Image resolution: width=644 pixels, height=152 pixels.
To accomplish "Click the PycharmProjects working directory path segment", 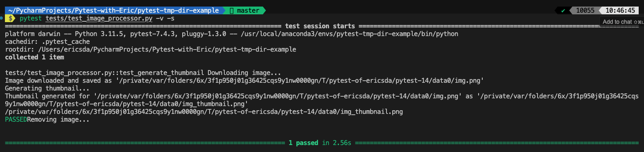I will (x=113, y=11).
